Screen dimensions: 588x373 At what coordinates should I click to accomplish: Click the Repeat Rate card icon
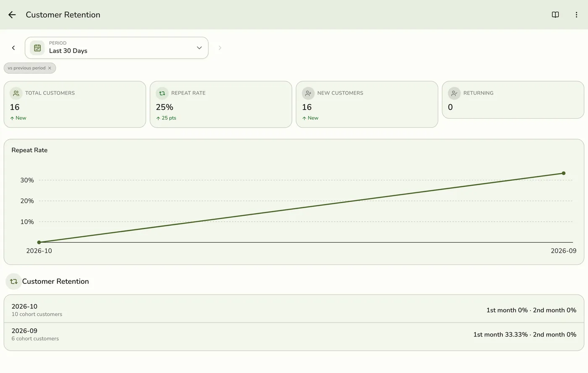(162, 93)
